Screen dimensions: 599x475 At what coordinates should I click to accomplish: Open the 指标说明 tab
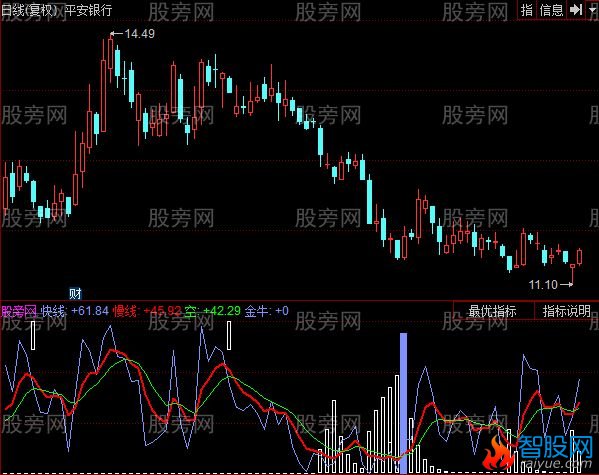[566, 311]
